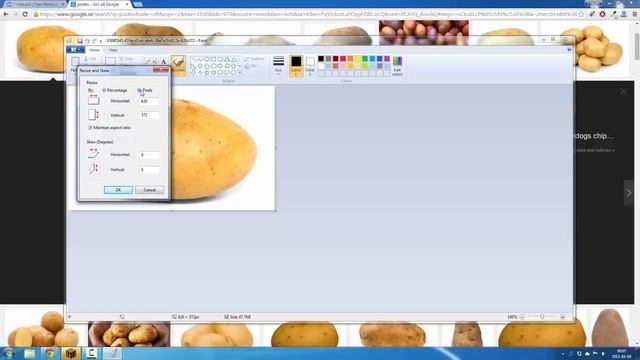The height and width of the screenshot is (360, 640).
Task: Pick the Oval shape in the gallery
Action: [207, 60]
